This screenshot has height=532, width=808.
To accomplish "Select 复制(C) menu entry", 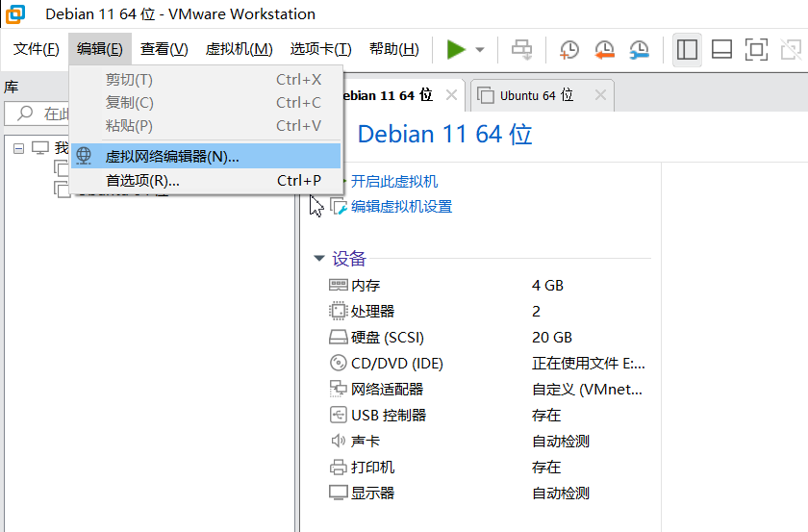I will pos(206,103).
